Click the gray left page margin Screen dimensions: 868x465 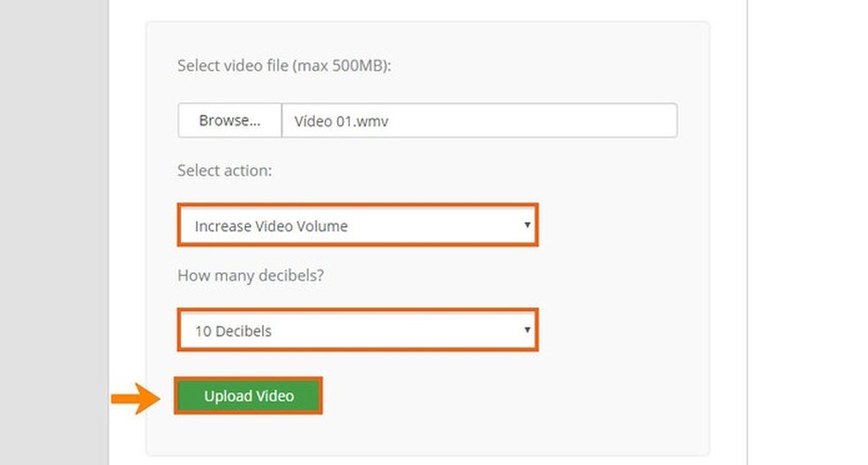click(53, 229)
